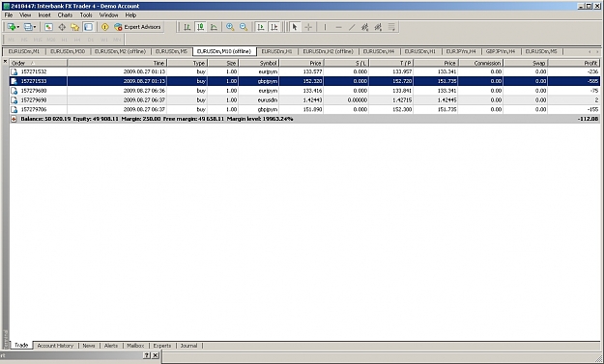Click the New Order yellow icon
Screen dimensions: 604x364
(x=104, y=27)
